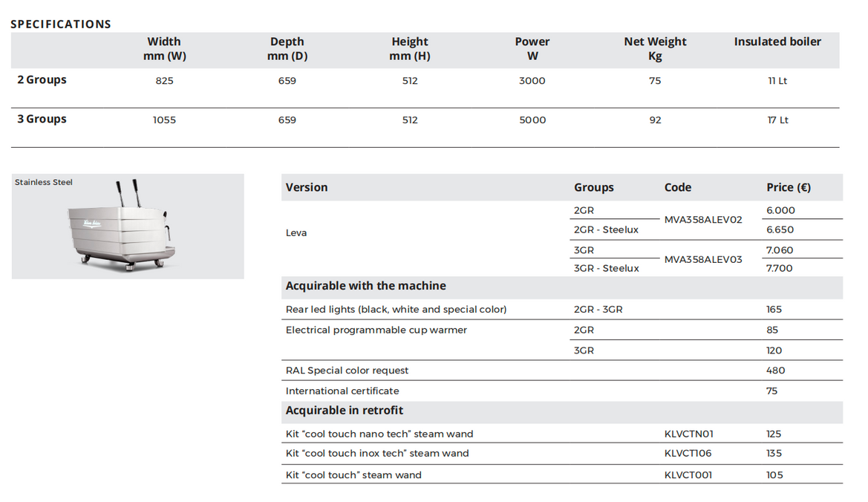Click the KLVCT001 kit code
Viewport: 868px width, 502px height.
[688, 475]
